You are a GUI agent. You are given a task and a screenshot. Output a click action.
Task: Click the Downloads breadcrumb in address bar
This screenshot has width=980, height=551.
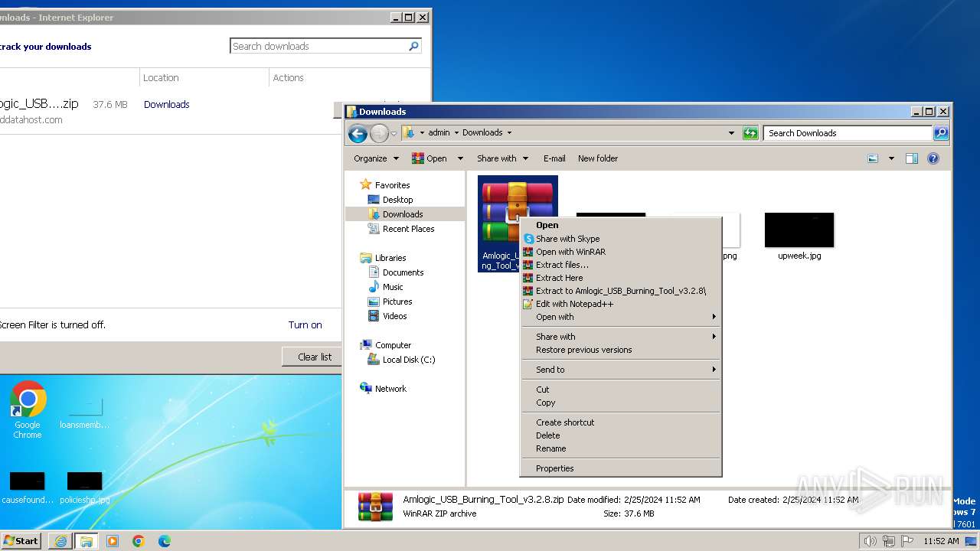coord(482,132)
